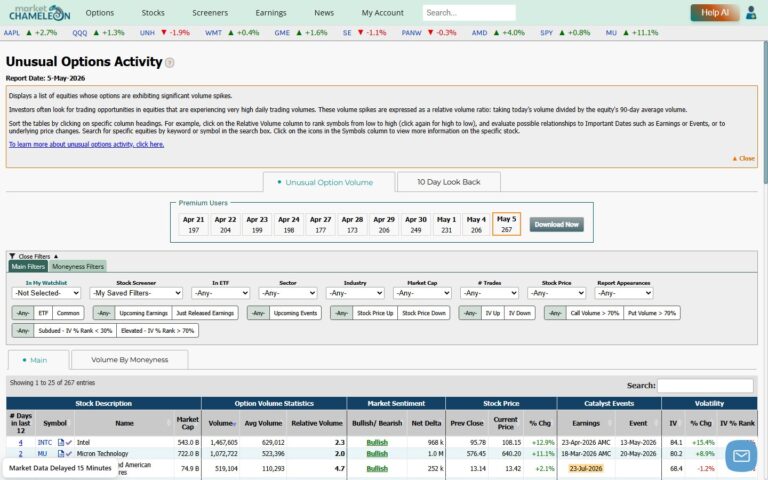
Task: Click the Volume column sort arrow
Action: 234,424
